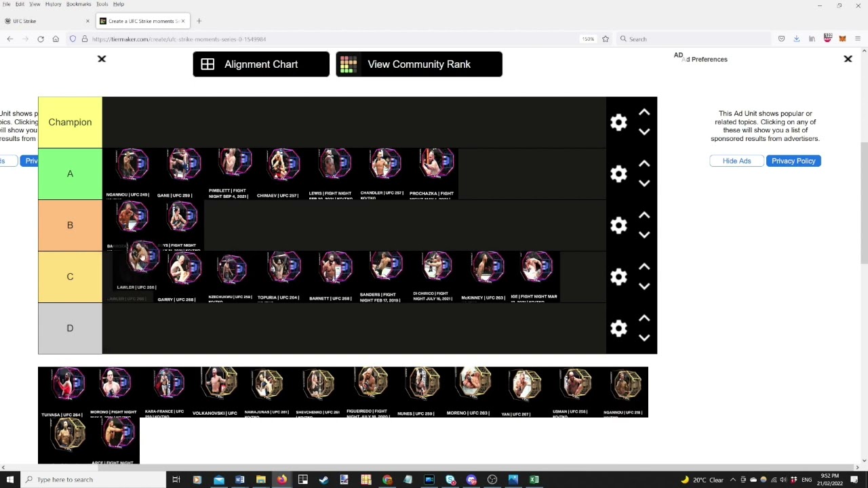868x488 pixels.
Task: Click the Alignment Chart button
Action: (x=261, y=64)
